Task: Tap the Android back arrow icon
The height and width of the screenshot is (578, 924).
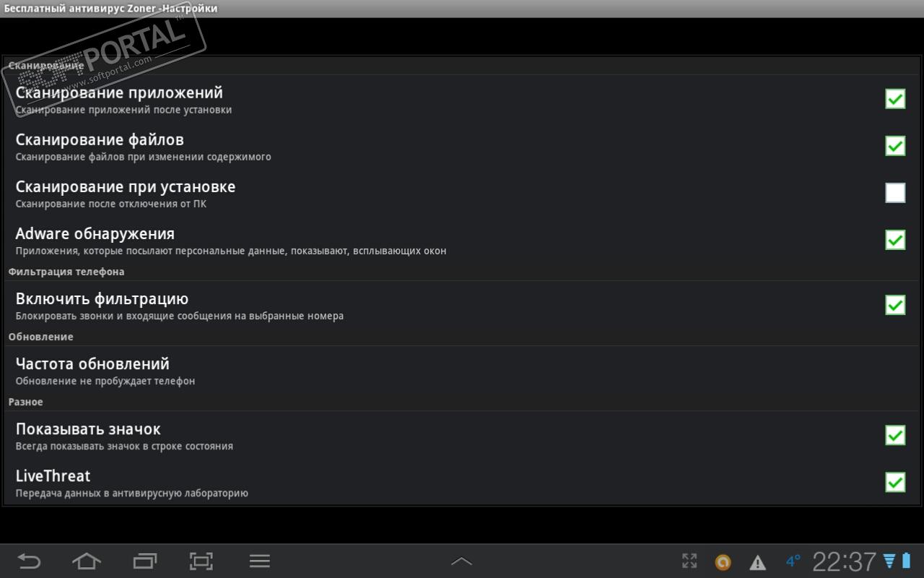Action: (29, 561)
